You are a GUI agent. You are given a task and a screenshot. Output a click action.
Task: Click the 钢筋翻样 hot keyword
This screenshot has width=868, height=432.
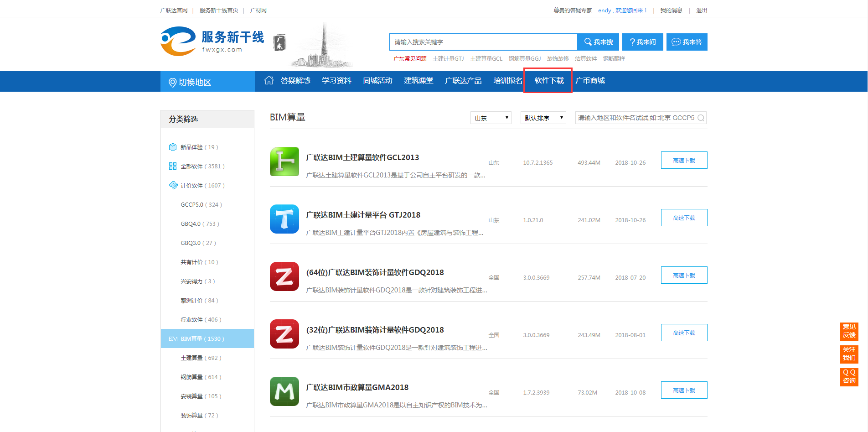coord(614,58)
